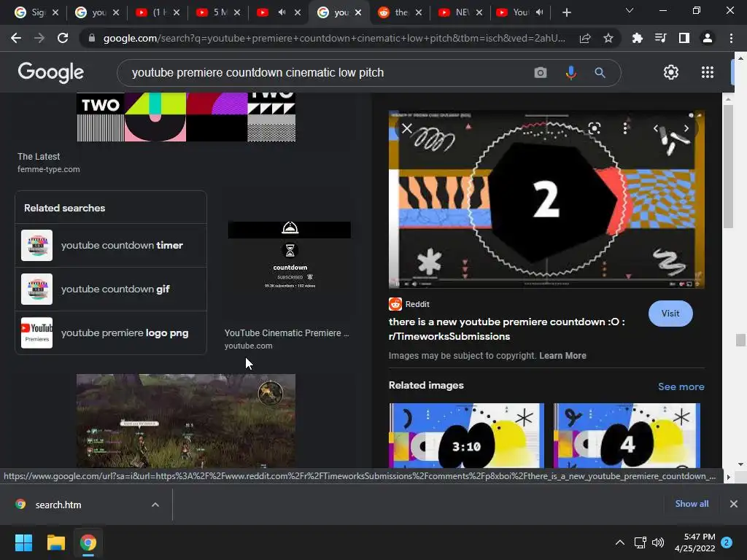The image size is (747, 560).
Task: Click the address bar URL
Action: 333,38
